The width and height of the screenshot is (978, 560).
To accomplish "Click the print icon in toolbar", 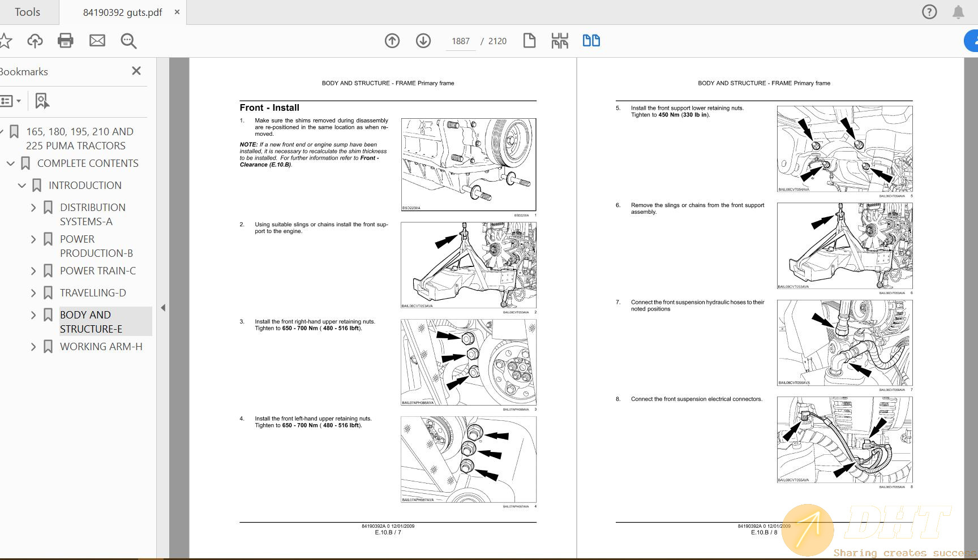I will click(x=66, y=41).
